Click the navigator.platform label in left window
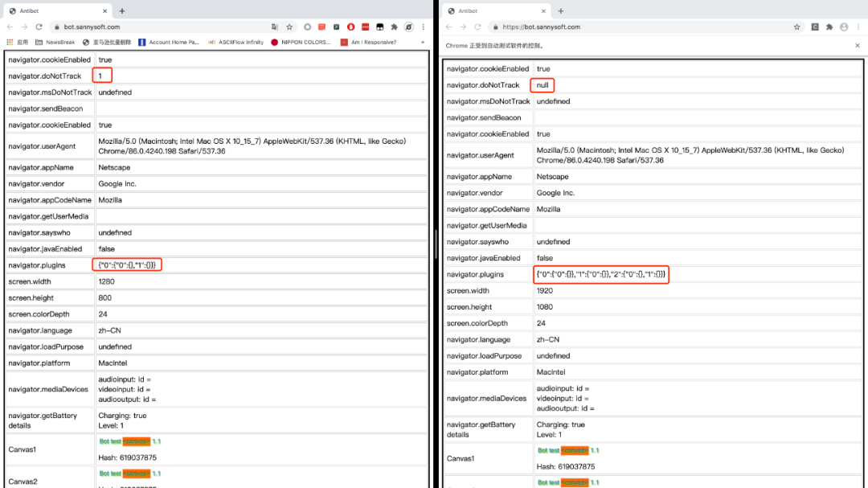 (39, 363)
